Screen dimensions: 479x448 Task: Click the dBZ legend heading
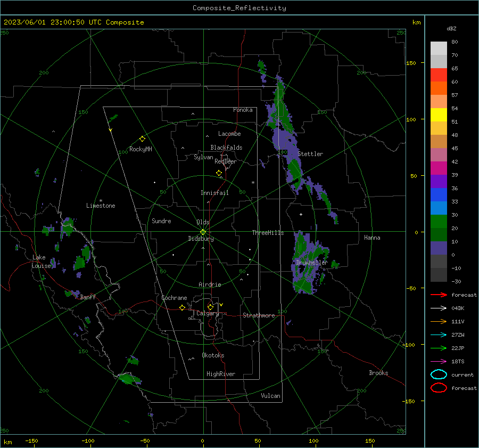click(x=451, y=29)
